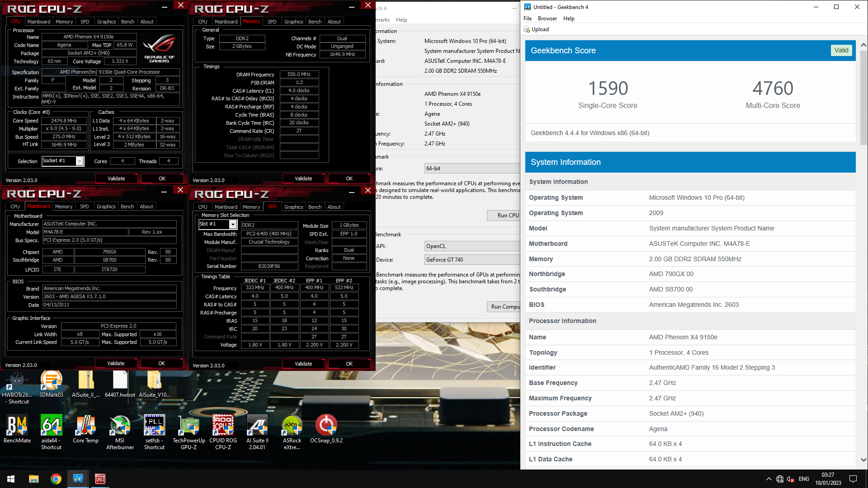Open Help menu in background Geekbench window
Screen dimensions: 868x488
pos(401,20)
